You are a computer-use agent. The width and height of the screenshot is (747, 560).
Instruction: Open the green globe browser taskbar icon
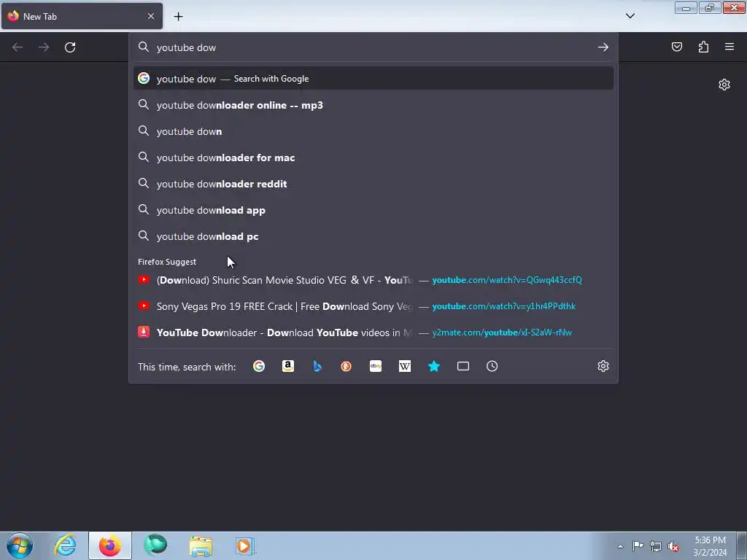coord(155,545)
